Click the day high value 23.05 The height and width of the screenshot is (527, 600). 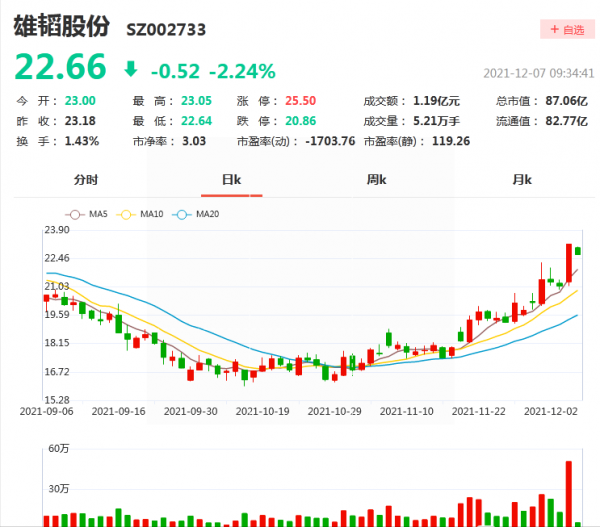pyautogui.click(x=196, y=101)
